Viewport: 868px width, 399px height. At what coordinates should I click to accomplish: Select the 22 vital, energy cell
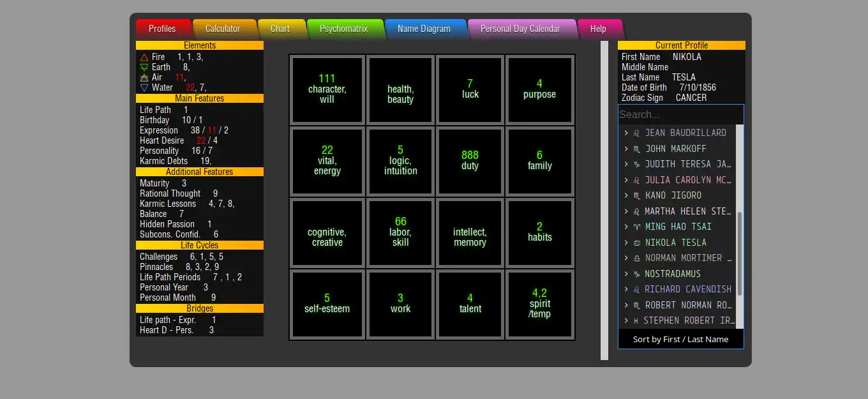click(327, 161)
